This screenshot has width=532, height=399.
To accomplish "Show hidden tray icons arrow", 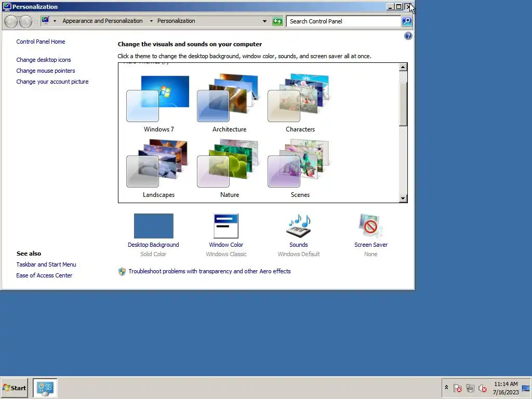I will (x=446, y=388).
